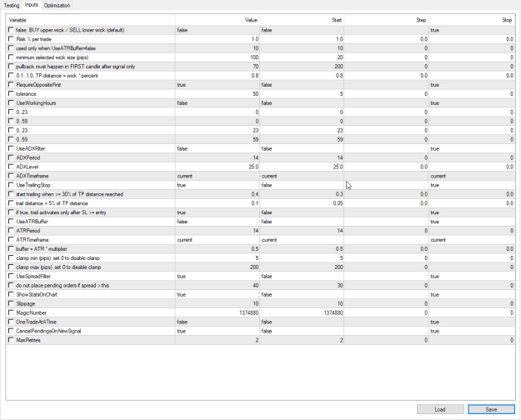521x420 pixels.
Task: Check the UseTrailingStop checkbox
Action: point(12,185)
